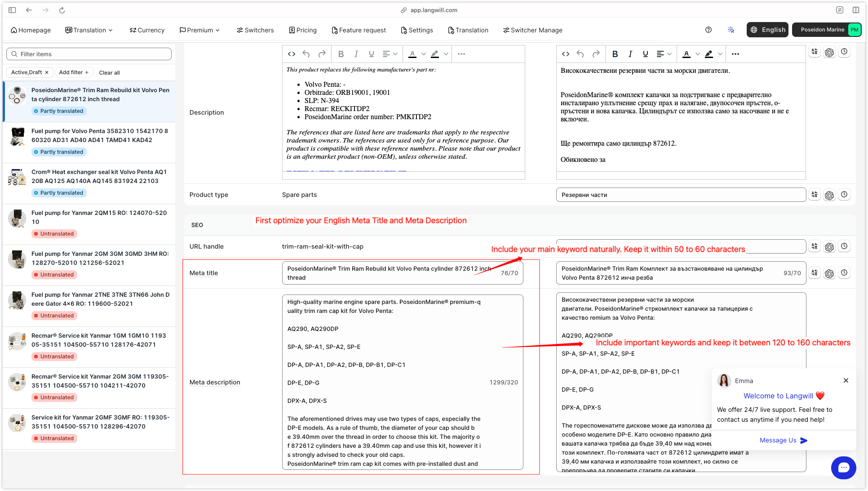Expand the Translation dropdown menu
This screenshot has width=868, height=491.
tap(89, 30)
